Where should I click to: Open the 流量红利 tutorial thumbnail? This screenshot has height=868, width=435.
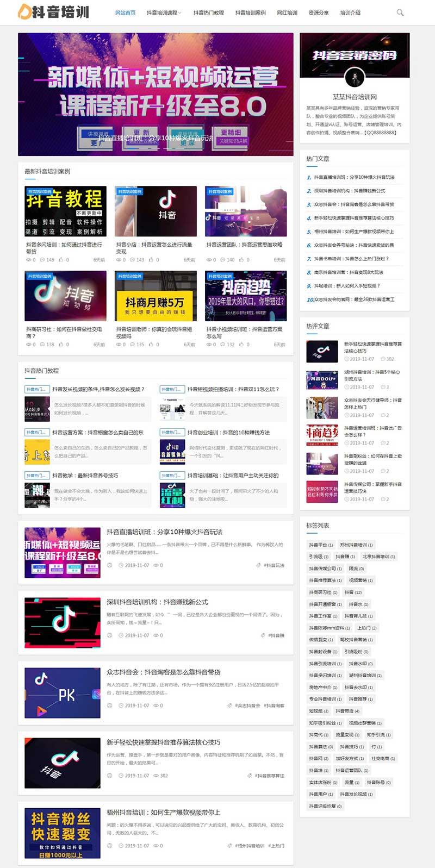point(172,495)
